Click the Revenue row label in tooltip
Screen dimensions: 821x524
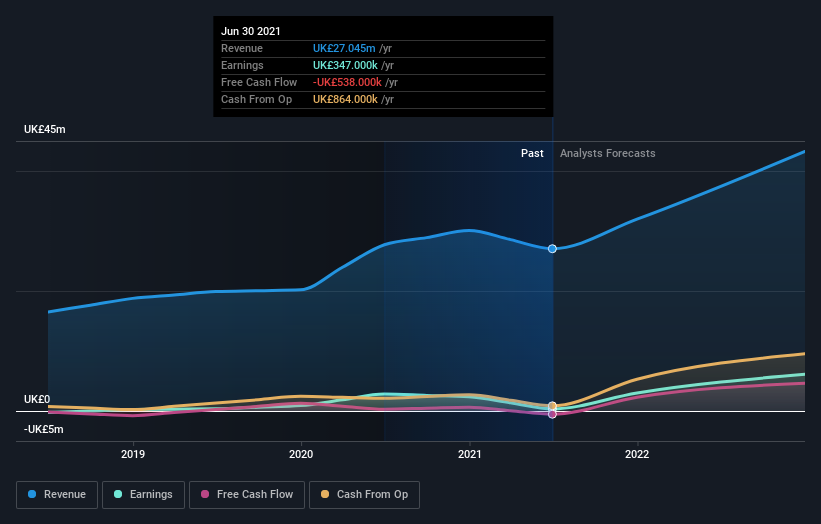[x=242, y=48]
